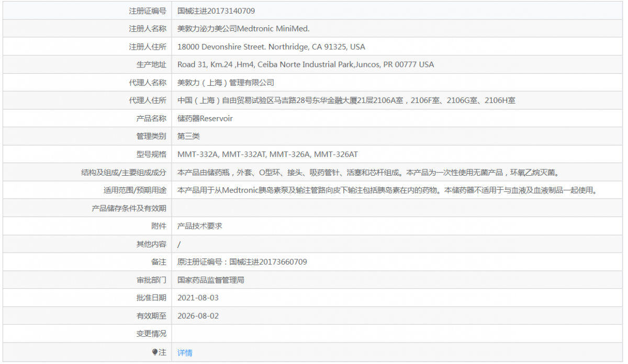Select attachment value 产品技术要求
This screenshot has width=628, height=364.
pos(200,226)
